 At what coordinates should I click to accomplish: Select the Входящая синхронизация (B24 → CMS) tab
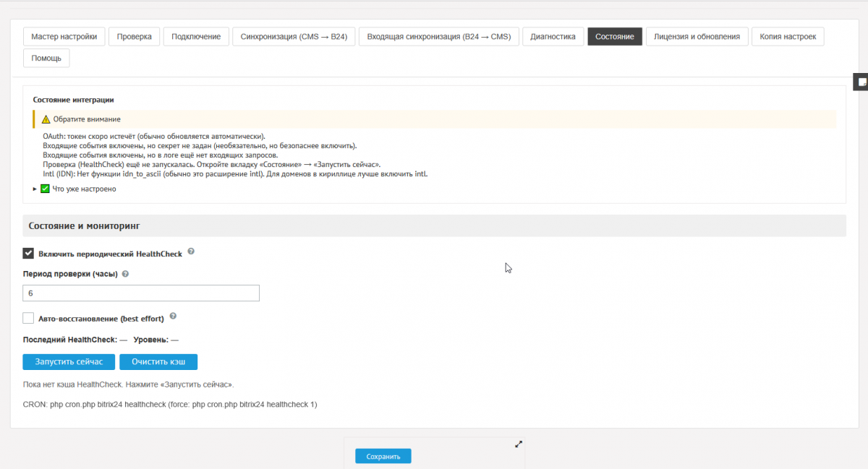point(438,37)
